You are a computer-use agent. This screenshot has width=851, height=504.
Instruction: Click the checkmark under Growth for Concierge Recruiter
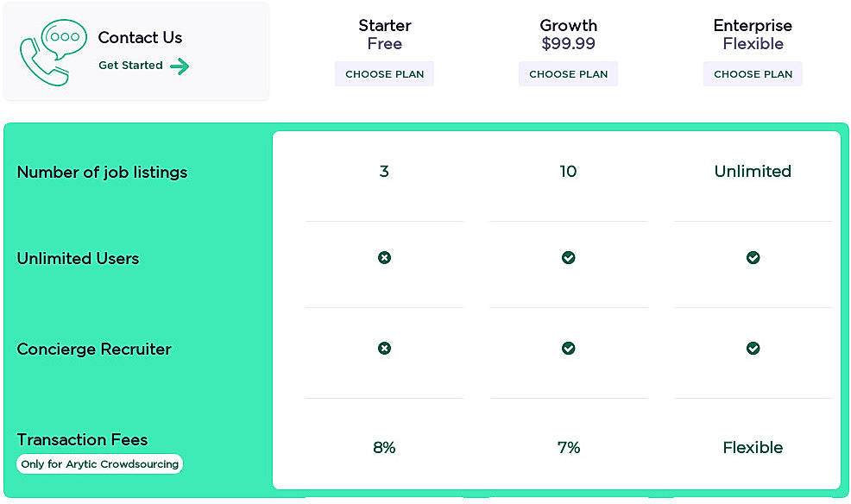click(x=568, y=349)
